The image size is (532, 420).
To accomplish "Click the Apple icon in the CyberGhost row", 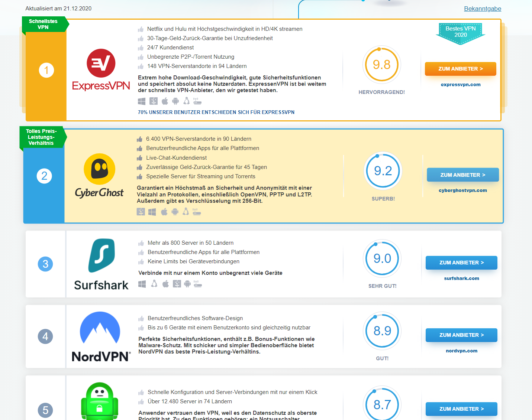I will (164, 212).
